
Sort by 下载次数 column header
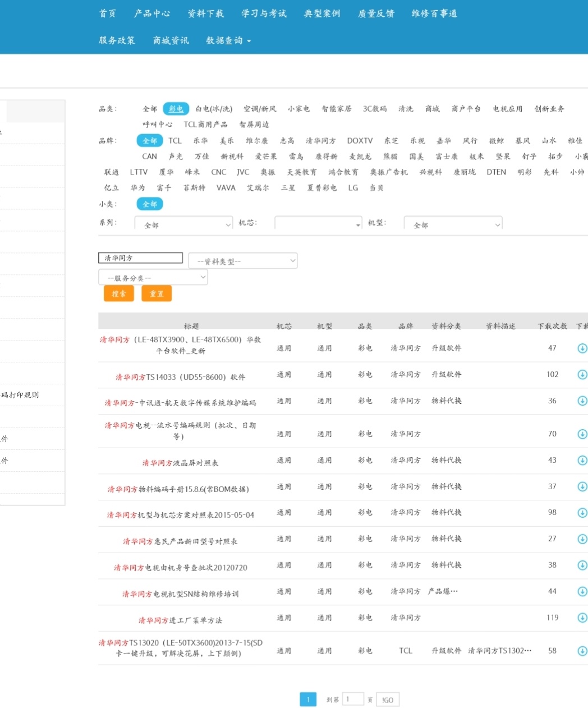click(552, 326)
